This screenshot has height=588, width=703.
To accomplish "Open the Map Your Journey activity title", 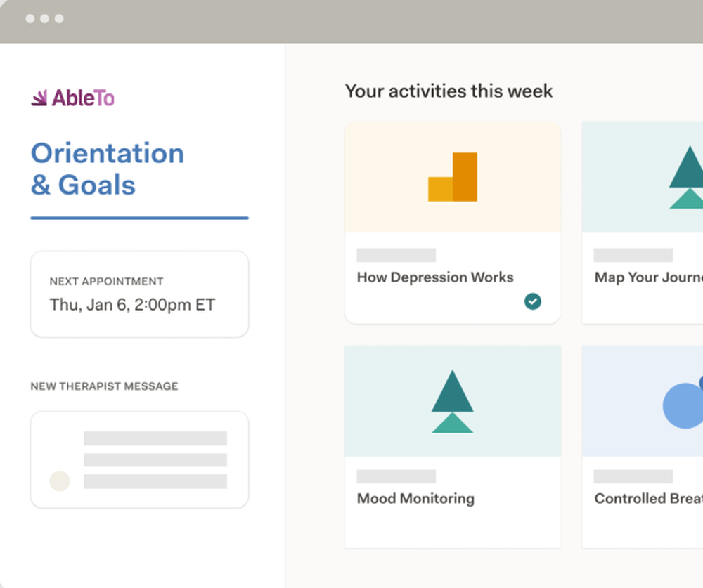I will coord(648,277).
